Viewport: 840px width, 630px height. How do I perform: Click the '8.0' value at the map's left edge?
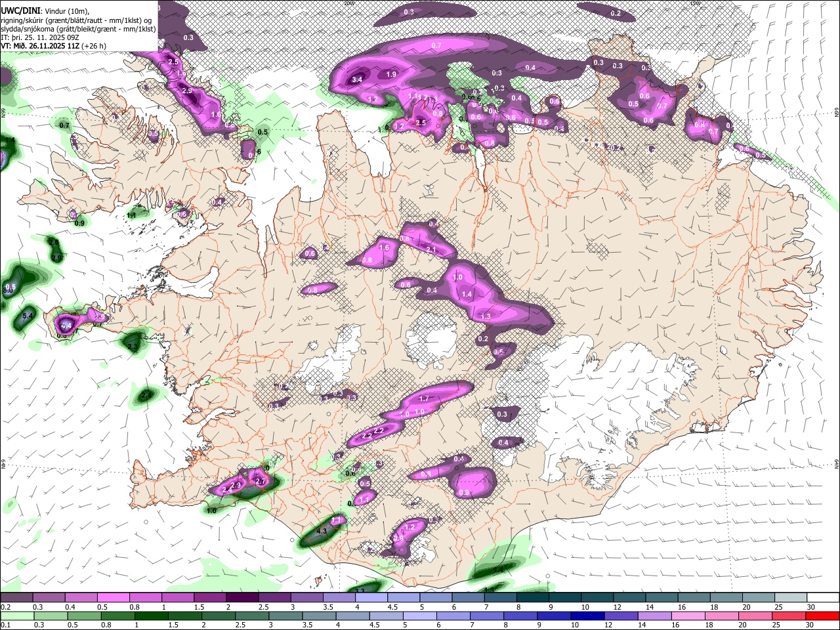coord(9,289)
